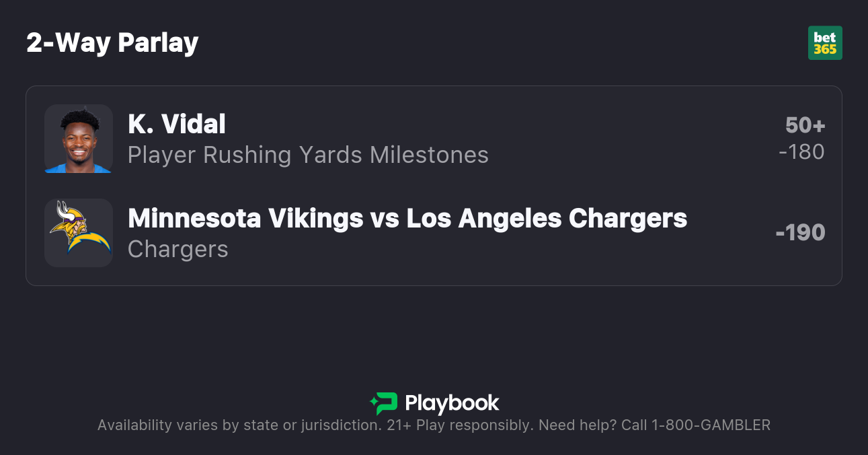The width and height of the screenshot is (868, 455).
Task: Click the bet365 sportsbook logo
Action: coord(825,43)
